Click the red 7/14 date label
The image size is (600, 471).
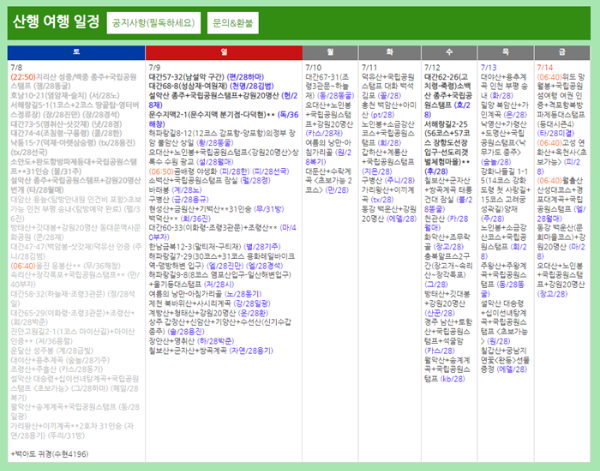(x=545, y=67)
